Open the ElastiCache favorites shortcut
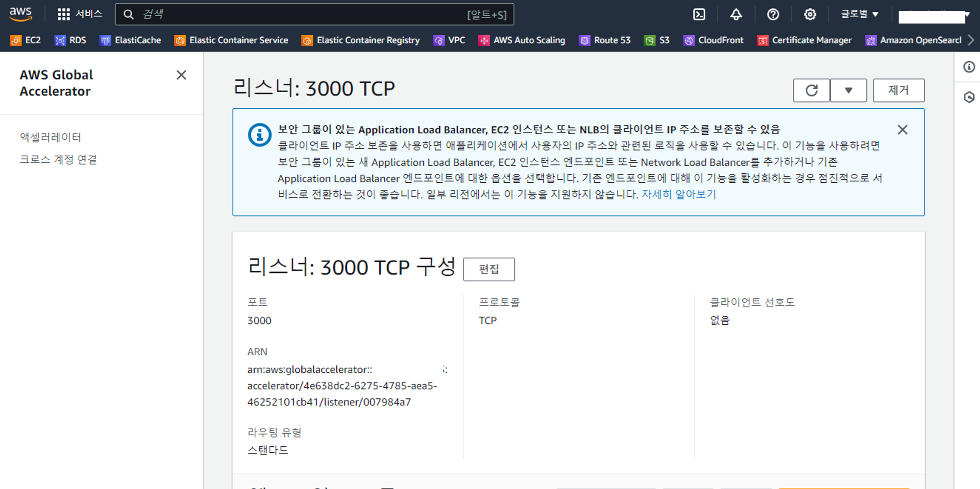Viewport: 980px width, 489px height. point(130,40)
